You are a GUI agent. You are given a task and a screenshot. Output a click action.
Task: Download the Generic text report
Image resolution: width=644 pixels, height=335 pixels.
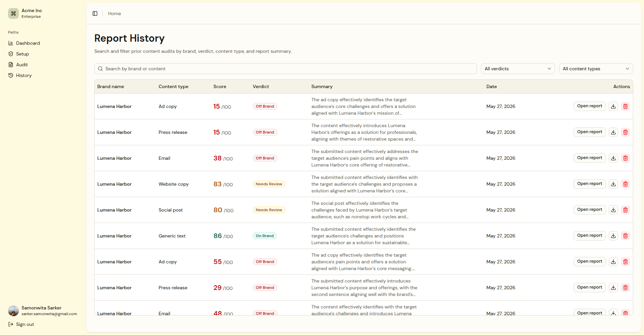tap(613, 236)
